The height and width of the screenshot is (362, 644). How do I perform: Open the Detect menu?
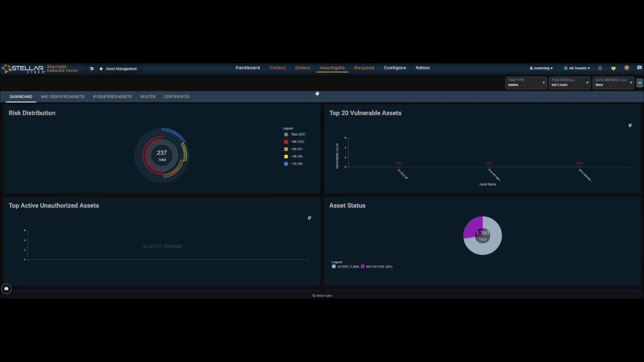coord(302,68)
